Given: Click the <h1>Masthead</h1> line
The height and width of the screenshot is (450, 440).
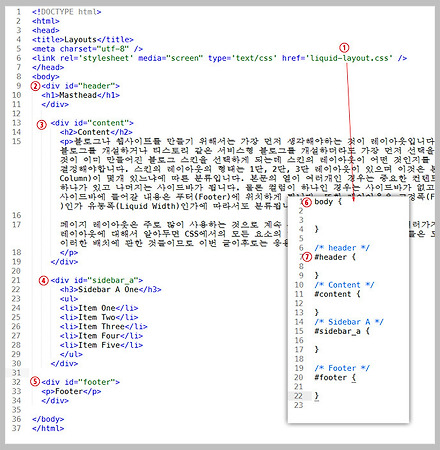Looking at the screenshot, I should 80,95.
